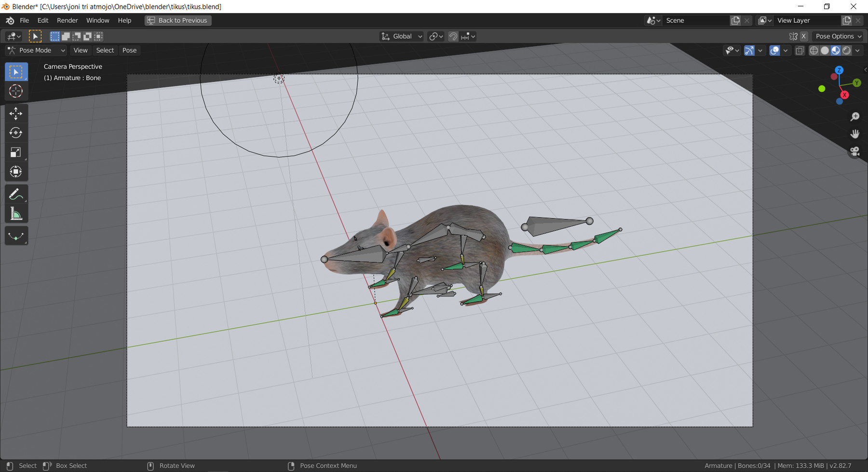The height and width of the screenshot is (472, 868).
Task: Open the Render menu
Action: coord(68,20)
